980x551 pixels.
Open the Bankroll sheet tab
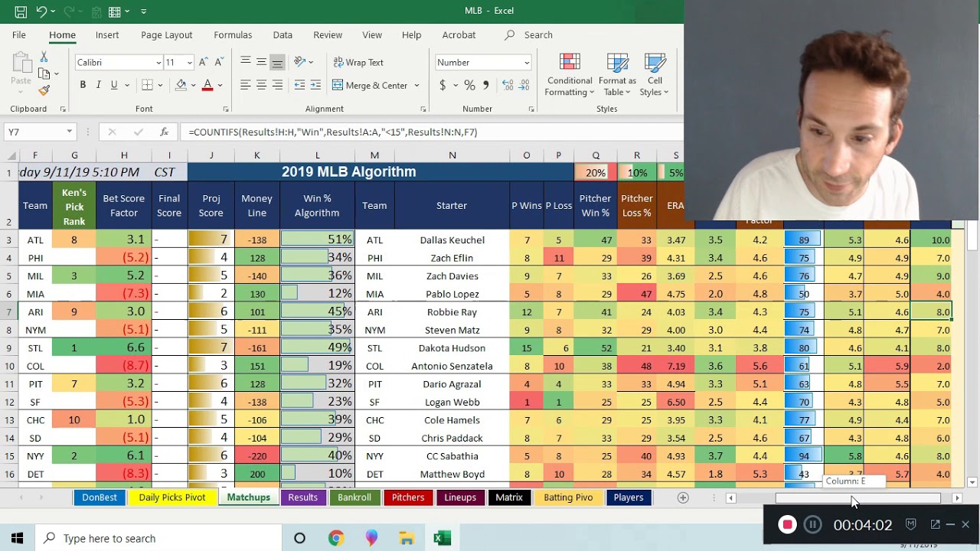pos(354,497)
